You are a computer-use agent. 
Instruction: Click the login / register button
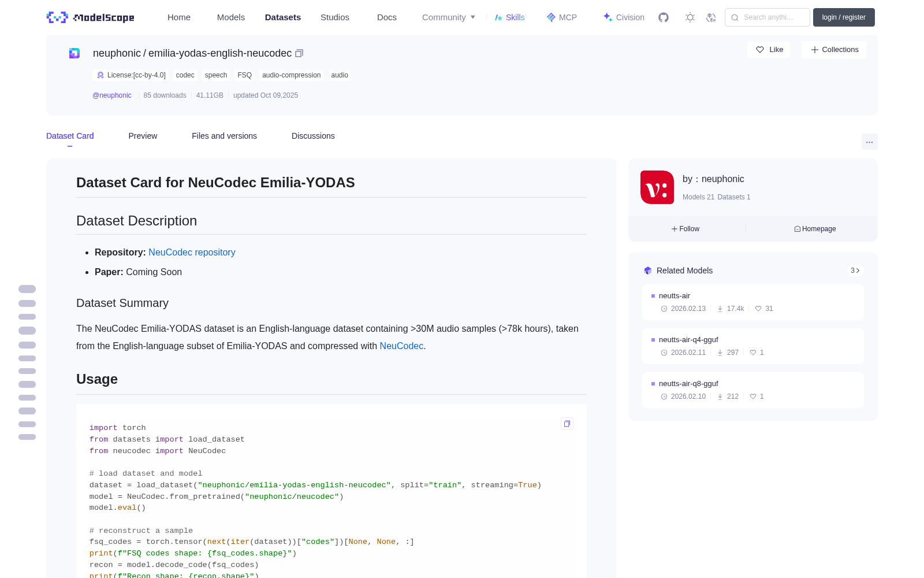(x=844, y=17)
